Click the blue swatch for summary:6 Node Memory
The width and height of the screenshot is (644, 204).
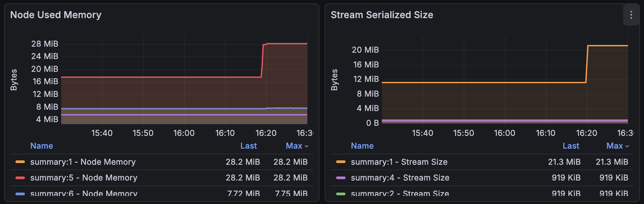pyautogui.click(x=20, y=194)
